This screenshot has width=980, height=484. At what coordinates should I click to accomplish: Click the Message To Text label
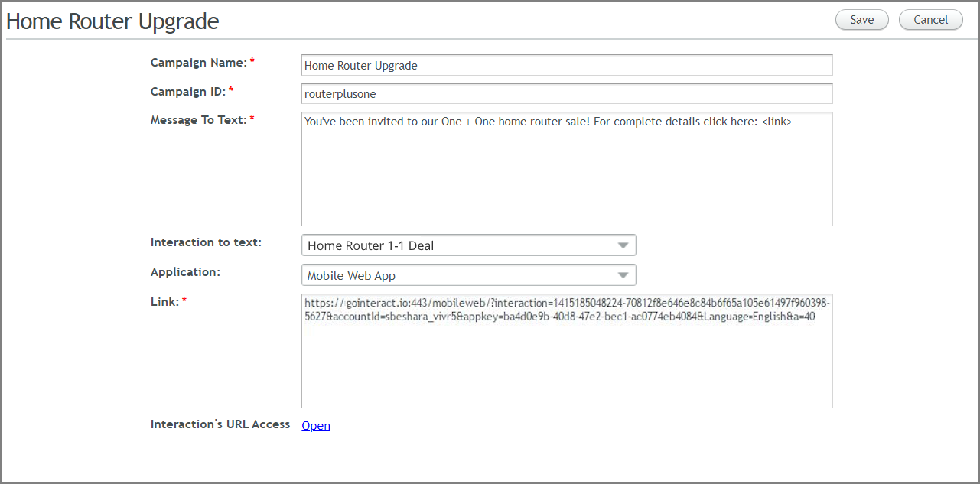[199, 119]
